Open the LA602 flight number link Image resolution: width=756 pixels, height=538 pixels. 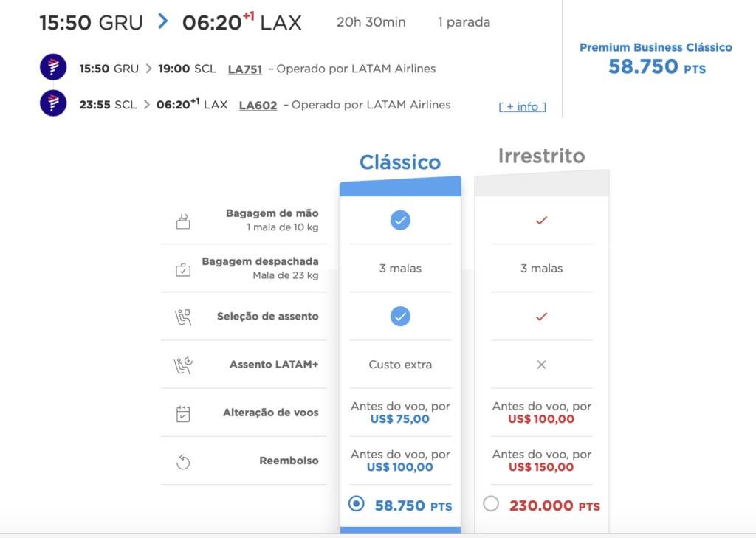tap(258, 105)
